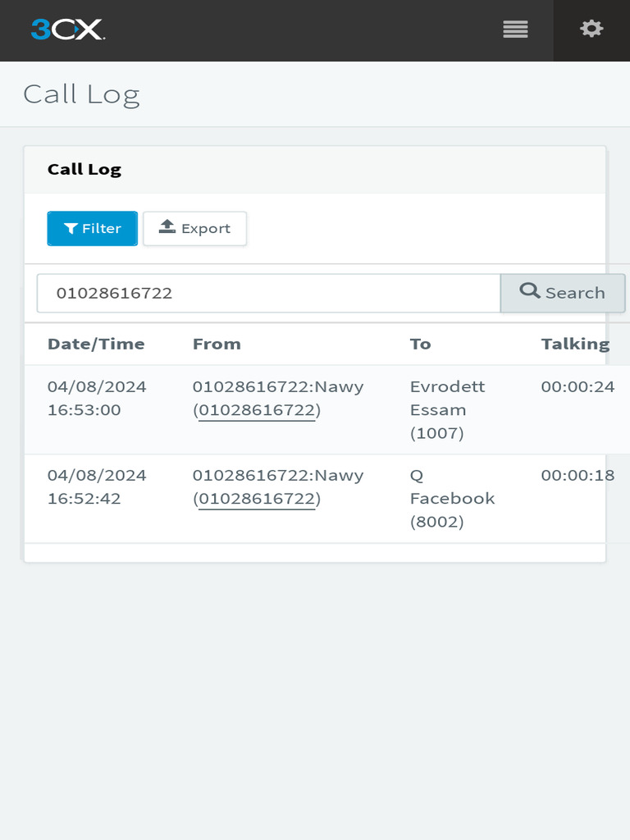Click the Call Log panel heading

[x=84, y=170]
